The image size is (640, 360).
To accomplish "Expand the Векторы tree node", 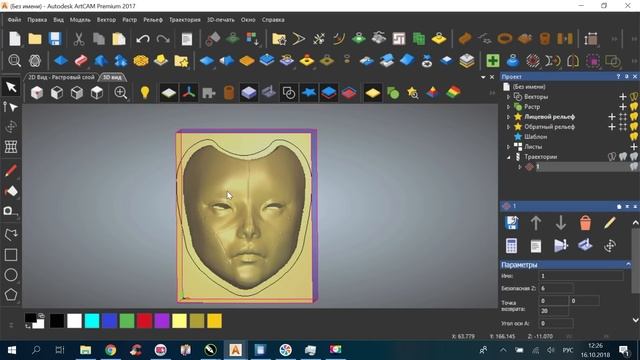I will coord(509,97).
